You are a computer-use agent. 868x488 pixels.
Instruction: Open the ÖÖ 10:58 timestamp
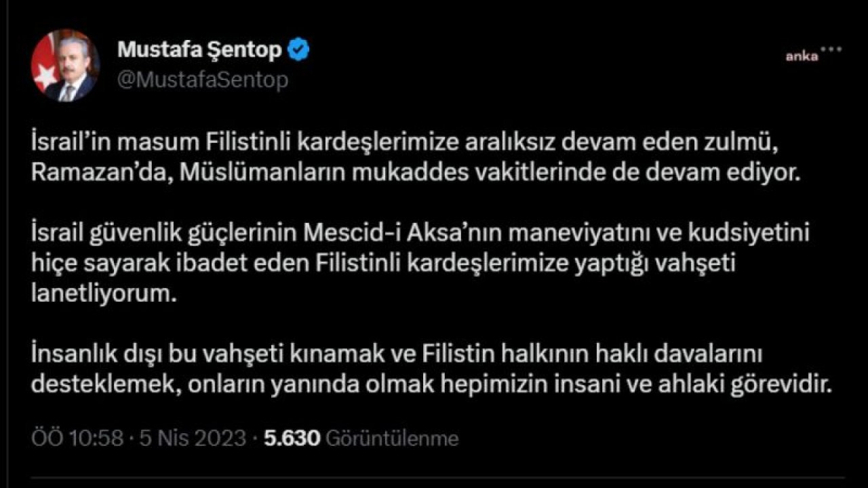click(77, 439)
